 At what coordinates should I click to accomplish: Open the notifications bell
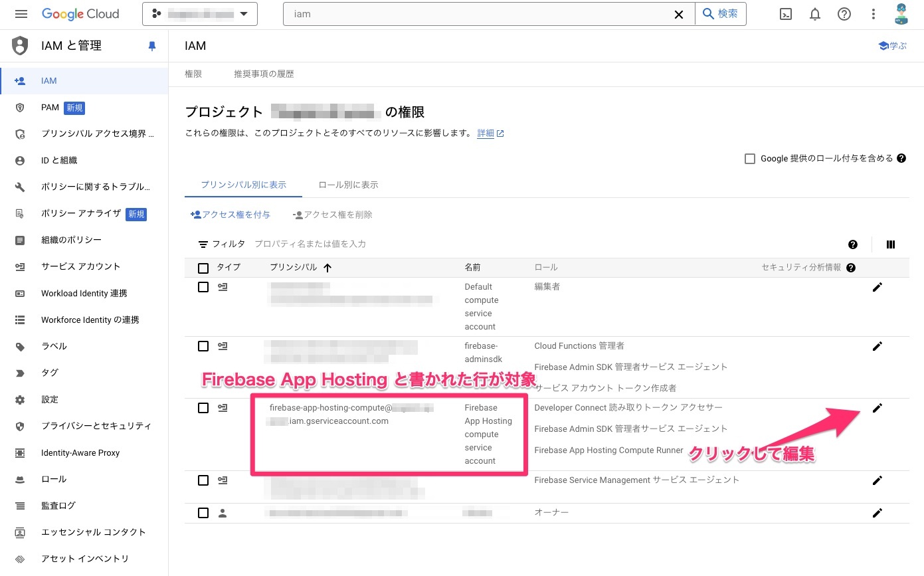click(x=815, y=14)
